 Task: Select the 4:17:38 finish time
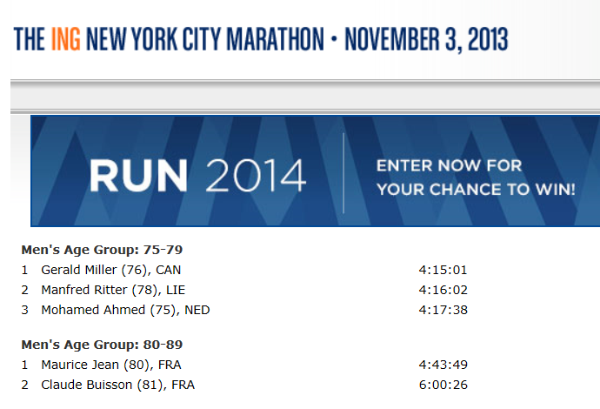coord(444,309)
